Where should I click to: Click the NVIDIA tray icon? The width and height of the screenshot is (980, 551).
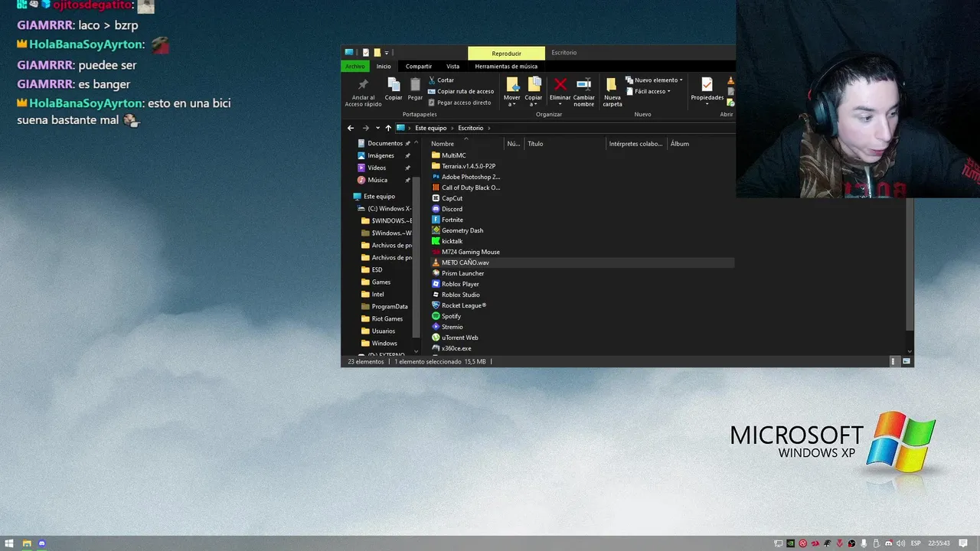(x=790, y=543)
